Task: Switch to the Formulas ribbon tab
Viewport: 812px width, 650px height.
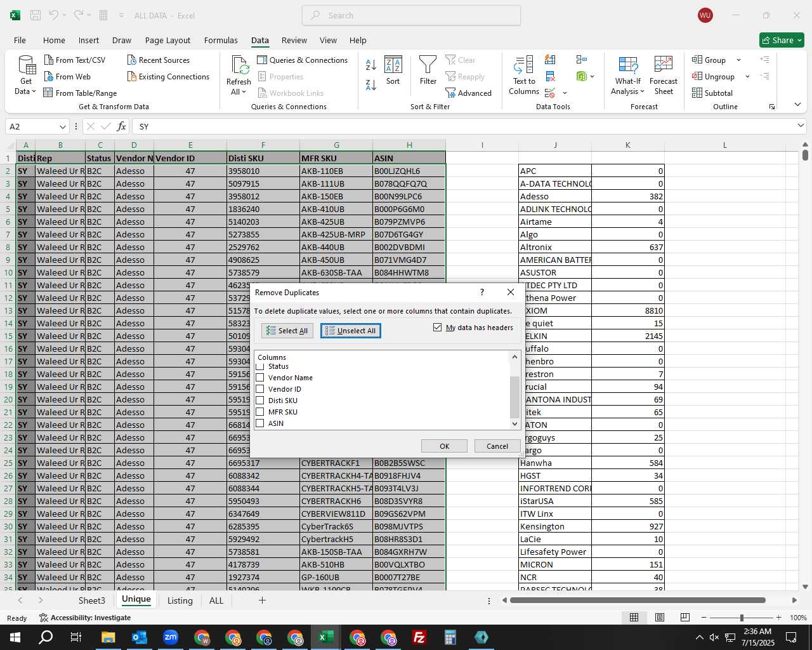Action: [221, 40]
